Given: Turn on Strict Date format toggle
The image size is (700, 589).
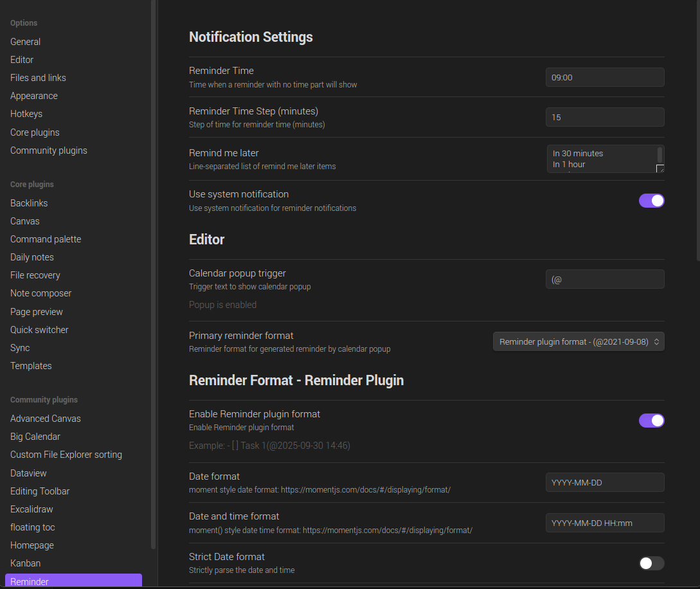Looking at the screenshot, I should 651,563.
